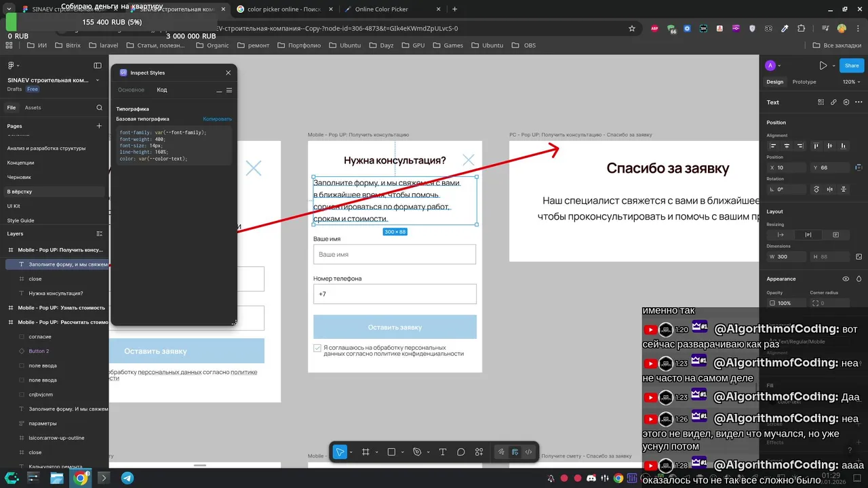
Task: Open the Основное tab in Inspect Styles
Action: coord(131,89)
